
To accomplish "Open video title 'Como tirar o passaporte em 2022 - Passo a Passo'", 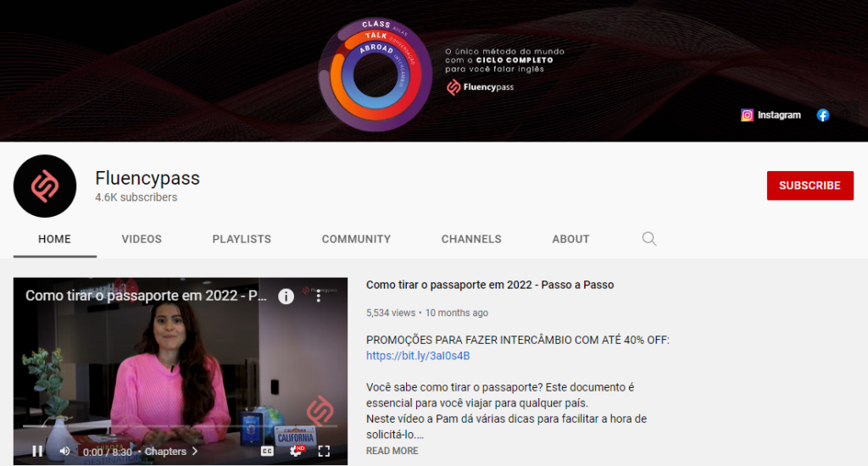I will pos(490,285).
